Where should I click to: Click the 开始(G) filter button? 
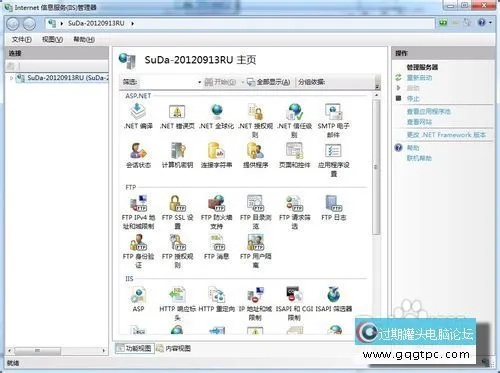tap(220, 82)
